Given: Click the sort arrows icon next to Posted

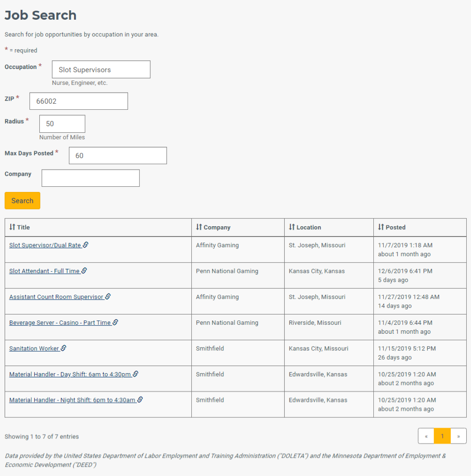Looking at the screenshot, I should pos(381,227).
